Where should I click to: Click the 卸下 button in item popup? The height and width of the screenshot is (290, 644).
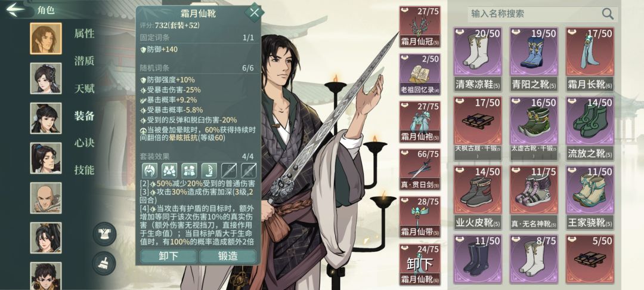[x=168, y=257]
